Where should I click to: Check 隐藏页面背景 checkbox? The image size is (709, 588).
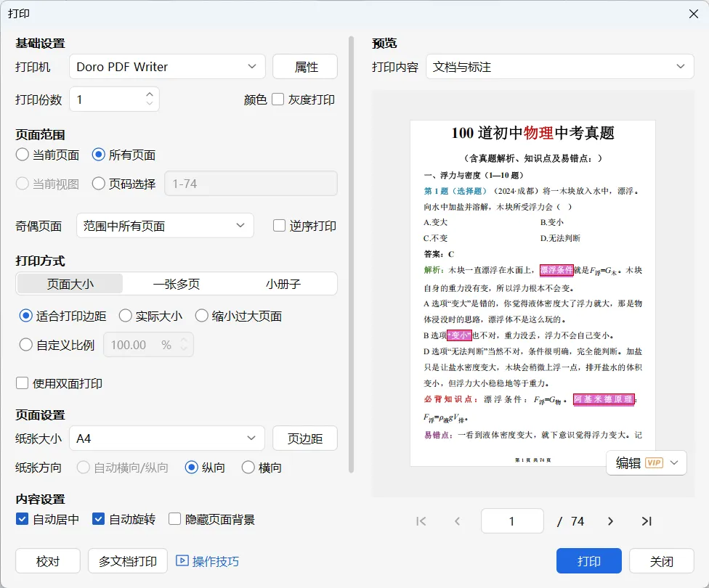tap(174, 519)
